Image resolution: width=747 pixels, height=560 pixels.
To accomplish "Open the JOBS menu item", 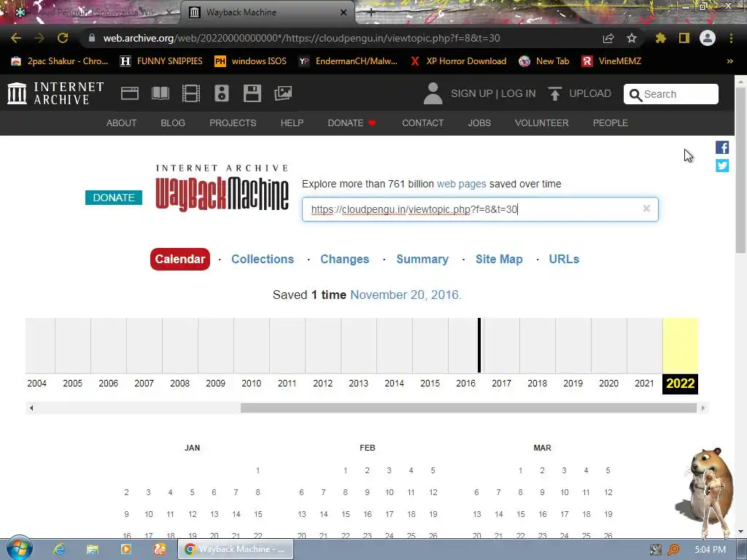I will pyautogui.click(x=479, y=122).
